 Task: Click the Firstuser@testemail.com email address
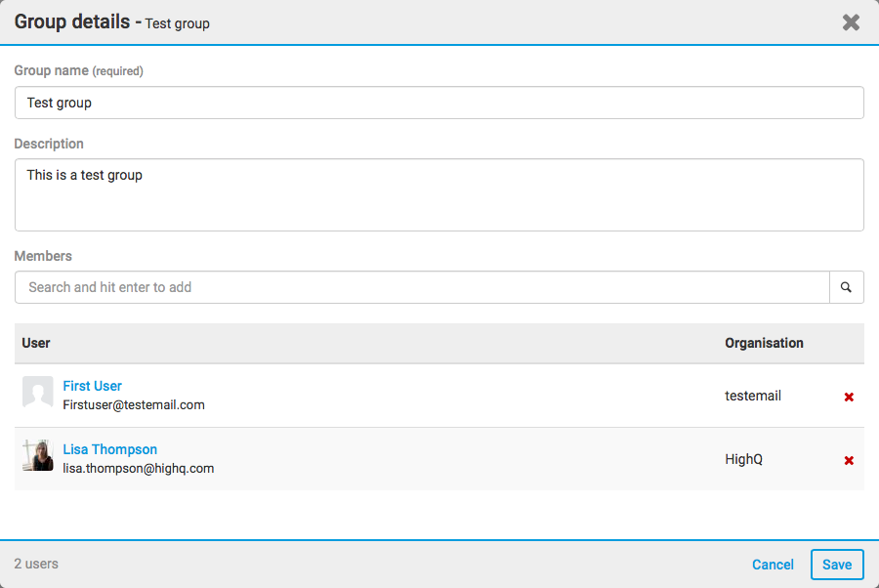tap(134, 404)
